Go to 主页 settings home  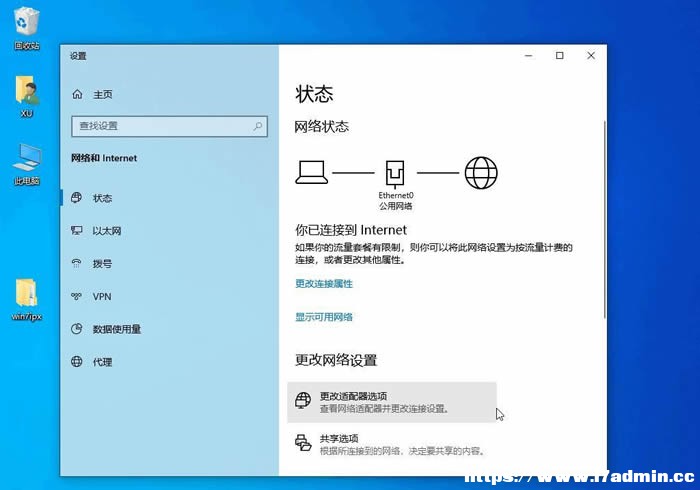point(103,95)
